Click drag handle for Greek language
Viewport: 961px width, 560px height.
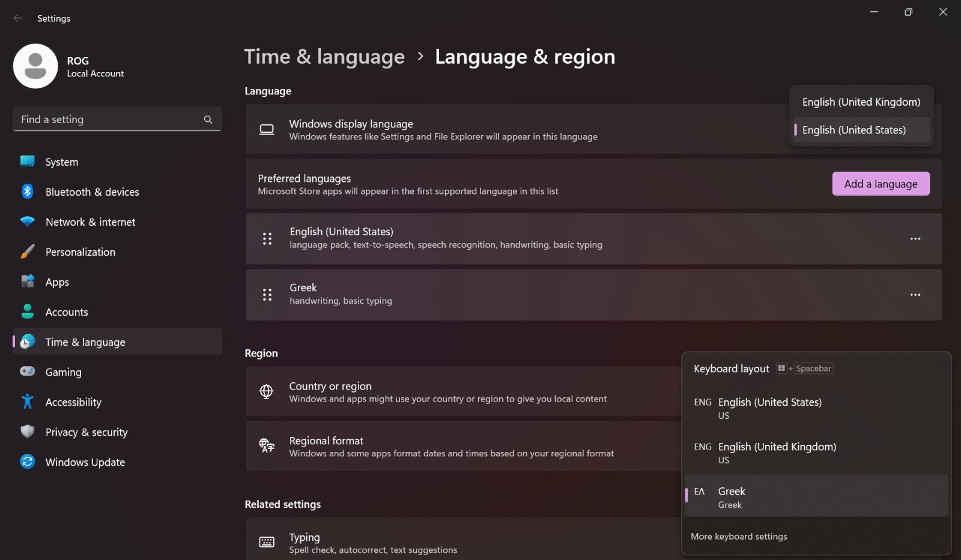(x=267, y=295)
